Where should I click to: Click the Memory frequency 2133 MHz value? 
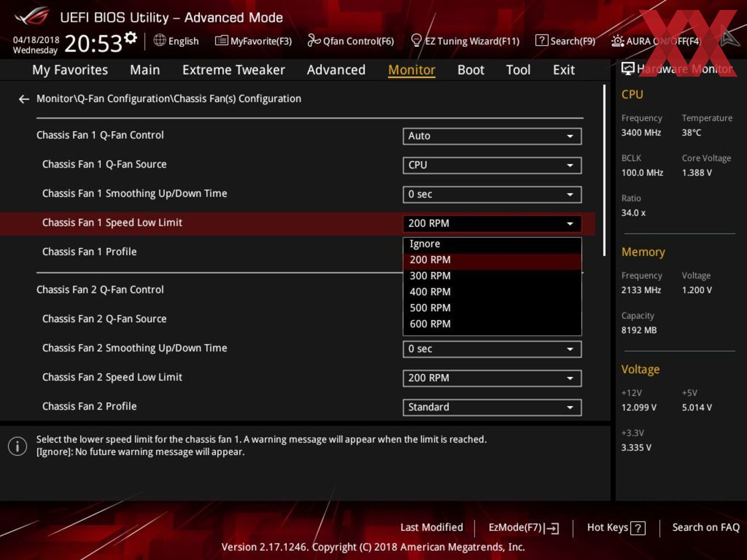[641, 290]
